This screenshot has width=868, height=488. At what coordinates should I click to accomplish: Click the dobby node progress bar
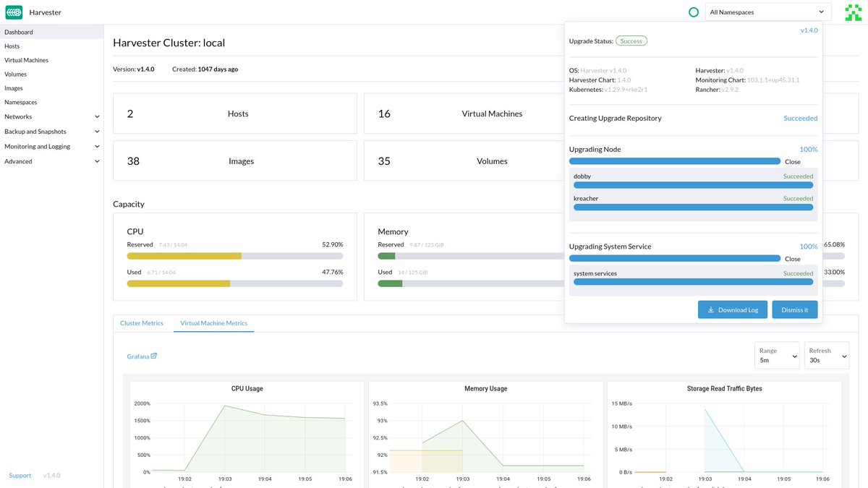(693, 185)
